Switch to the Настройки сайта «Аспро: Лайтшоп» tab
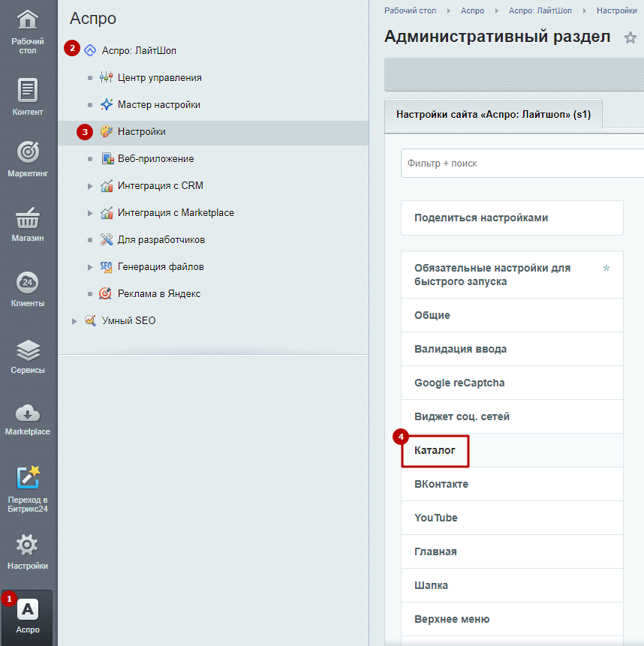Screen dimensions: 644x646 pyautogui.click(x=493, y=115)
